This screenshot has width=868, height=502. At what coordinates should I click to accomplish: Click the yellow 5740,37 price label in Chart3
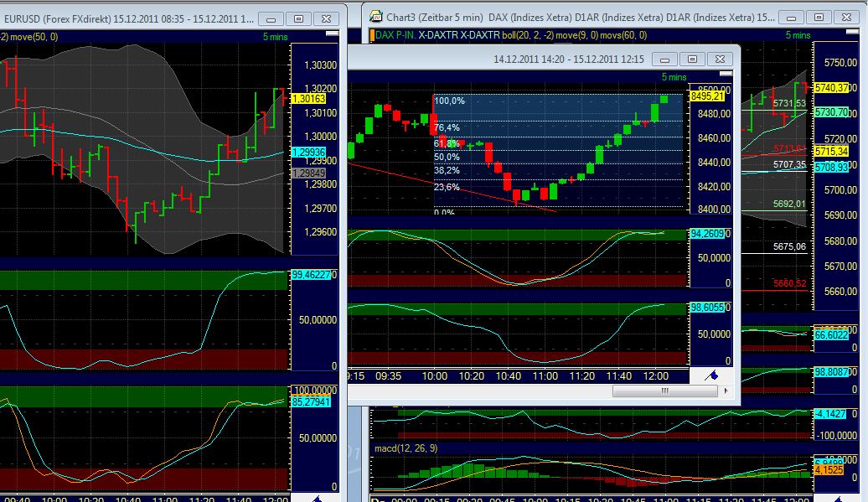click(x=831, y=87)
